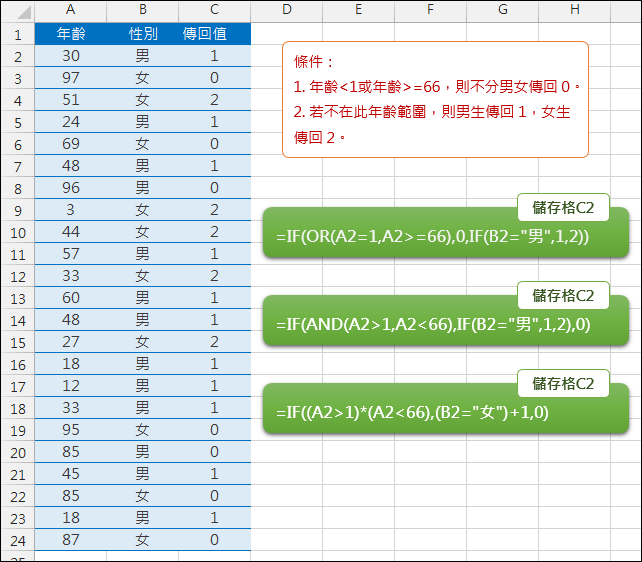The width and height of the screenshot is (642, 562).
Task: Click return value cell C20
Action: pyautogui.click(x=215, y=452)
